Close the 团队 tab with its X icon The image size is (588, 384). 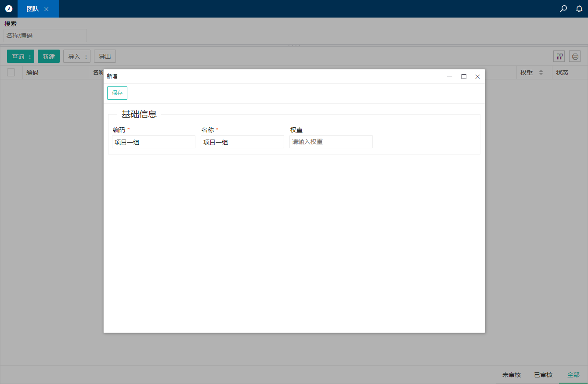tap(47, 9)
